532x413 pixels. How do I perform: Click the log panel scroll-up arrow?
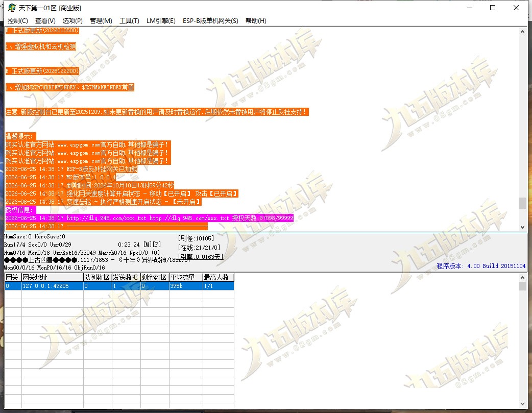(522, 32)
